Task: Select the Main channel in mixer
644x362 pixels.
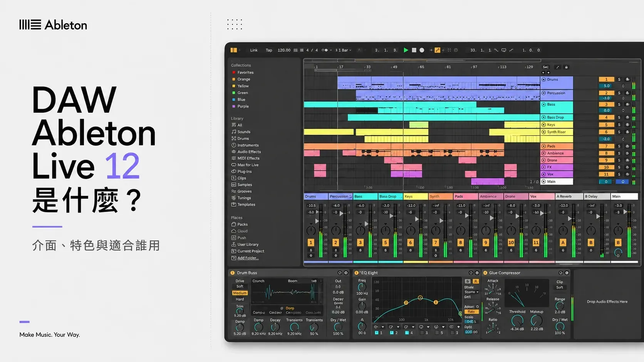Action: [x=625, y=196]
